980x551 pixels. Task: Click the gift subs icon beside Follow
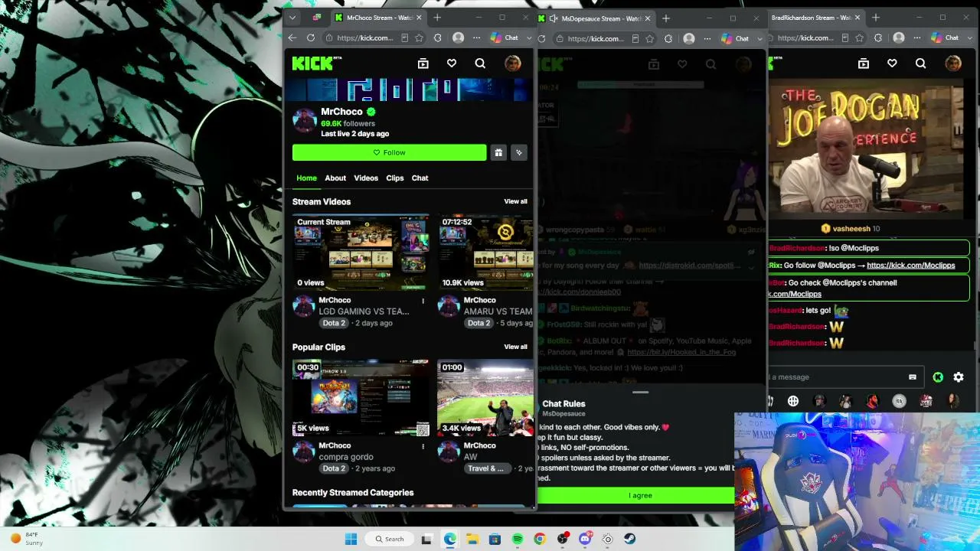click(498, 152)
